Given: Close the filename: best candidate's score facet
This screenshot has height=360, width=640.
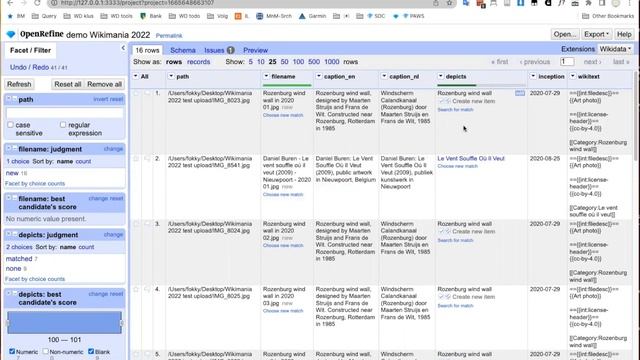Looking at the screenshot, I should tap(9, 198).
